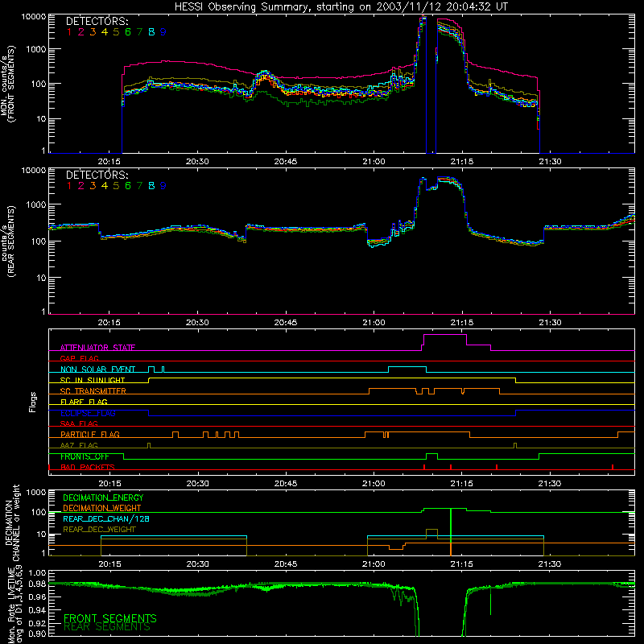Image resolution: width=644 pixels, height=644 pixels.
Task: Select yellow detector 4 in rear segments legend
Action: [105, 186]
